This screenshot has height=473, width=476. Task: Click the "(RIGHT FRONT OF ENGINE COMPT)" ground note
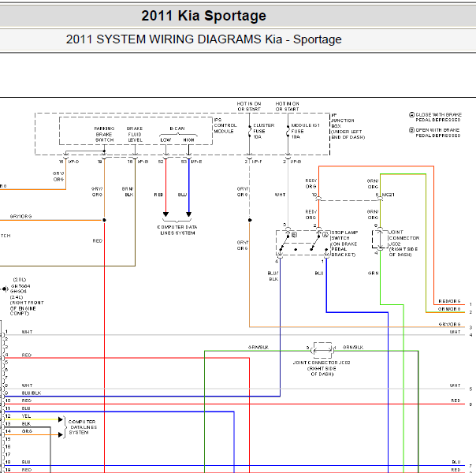[x=27, y=308]
